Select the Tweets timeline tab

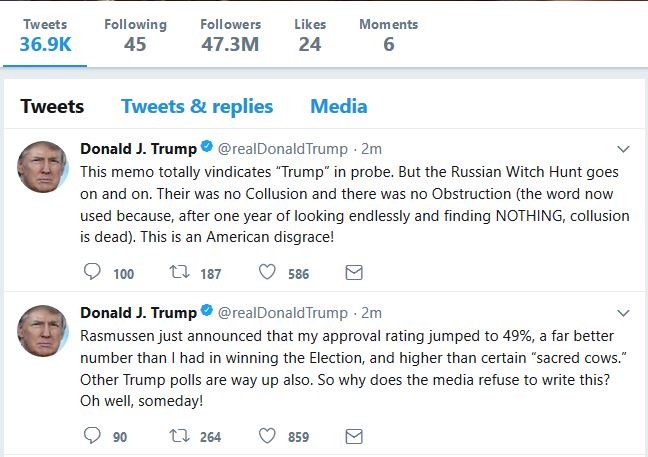(52, 106)
